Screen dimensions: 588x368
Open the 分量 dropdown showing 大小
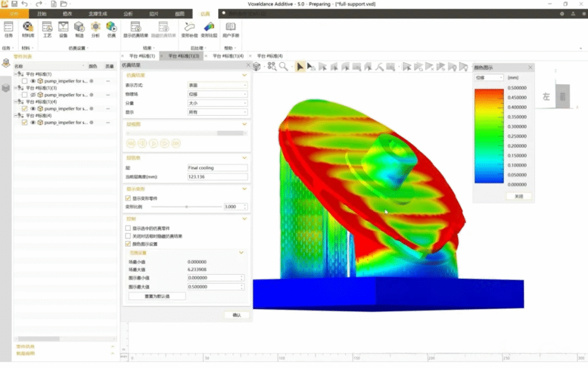pos(217,103)
